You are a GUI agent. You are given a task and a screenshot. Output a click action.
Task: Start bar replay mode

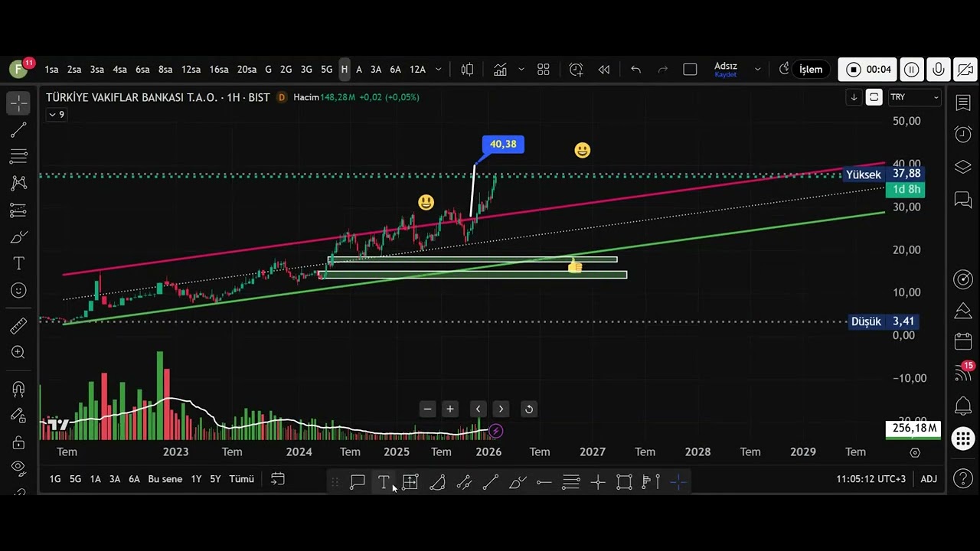[x=604, y=70]
